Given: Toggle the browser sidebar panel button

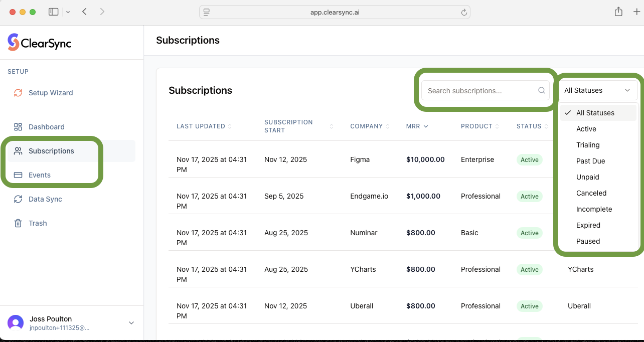Looking at the screenshot, I should (53, 12).
